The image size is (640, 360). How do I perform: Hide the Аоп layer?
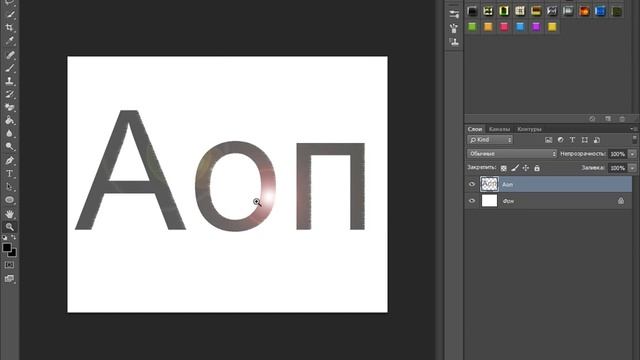point(472,184)
